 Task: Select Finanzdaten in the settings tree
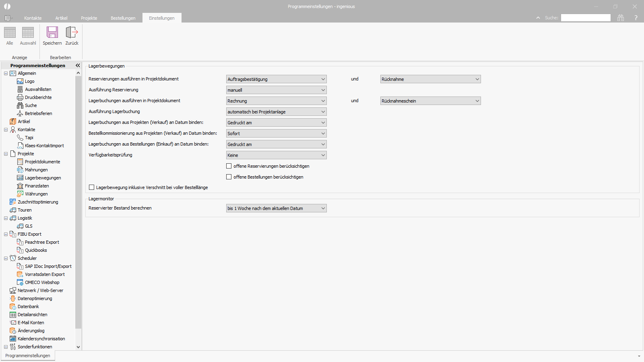(37, 186)
